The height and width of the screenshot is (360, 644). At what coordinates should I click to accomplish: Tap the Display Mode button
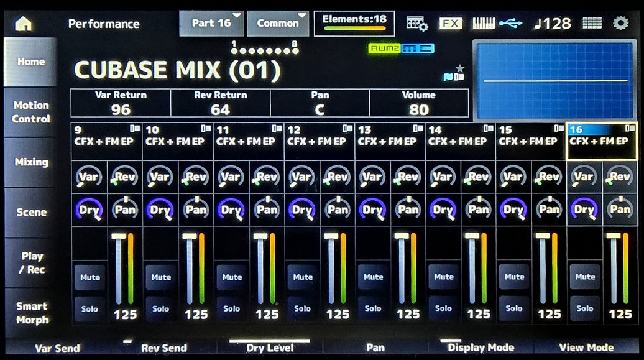pyautogui.click(x=481, y=348)
